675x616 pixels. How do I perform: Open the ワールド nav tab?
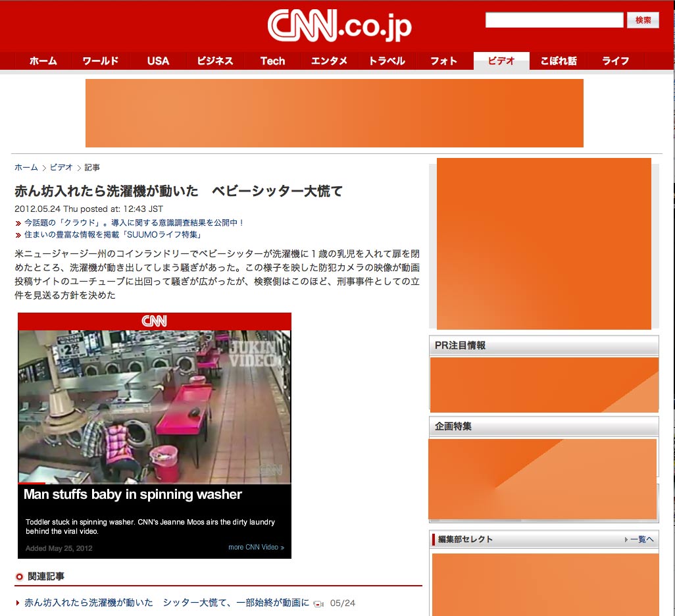pyautogui.click(x=100, y=61)
